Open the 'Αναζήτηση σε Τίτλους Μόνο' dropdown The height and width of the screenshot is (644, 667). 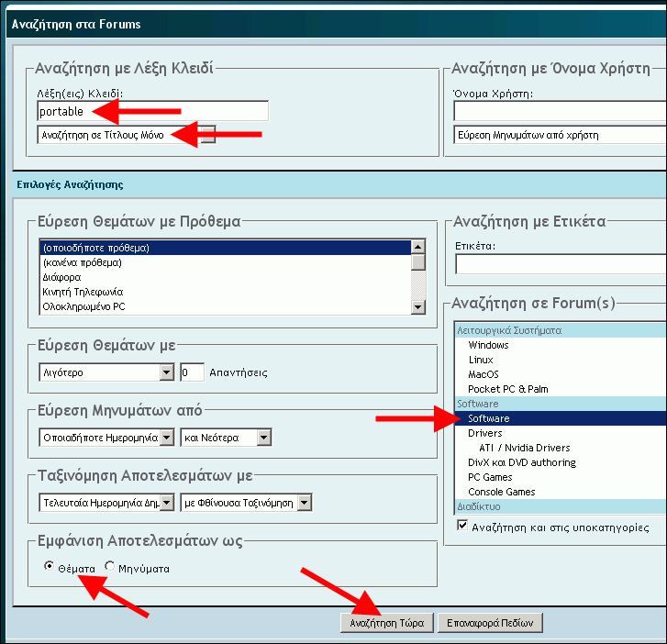click(127, 135)
